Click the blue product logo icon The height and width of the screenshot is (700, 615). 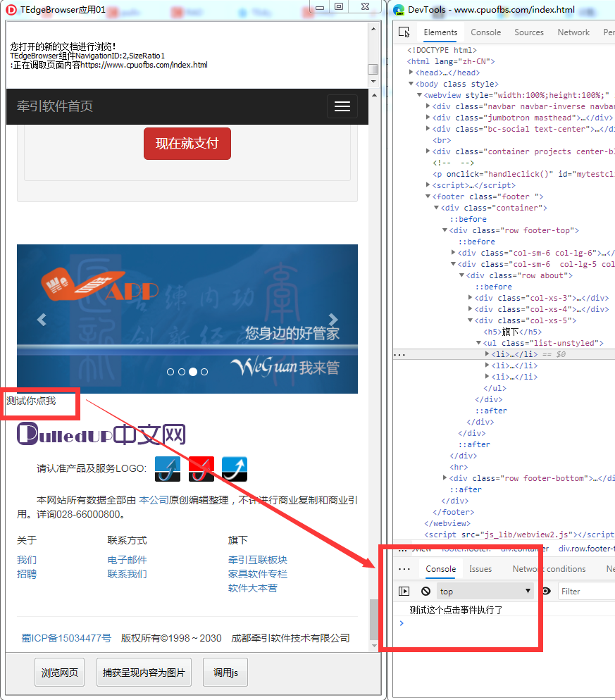pos(168,469)
